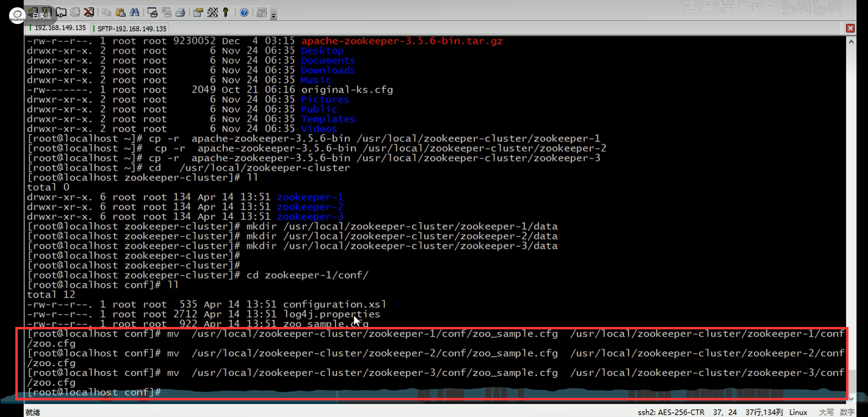Click the Paste clipboard toolbar icon
This screenshot has height=417, width=868.
120,13
